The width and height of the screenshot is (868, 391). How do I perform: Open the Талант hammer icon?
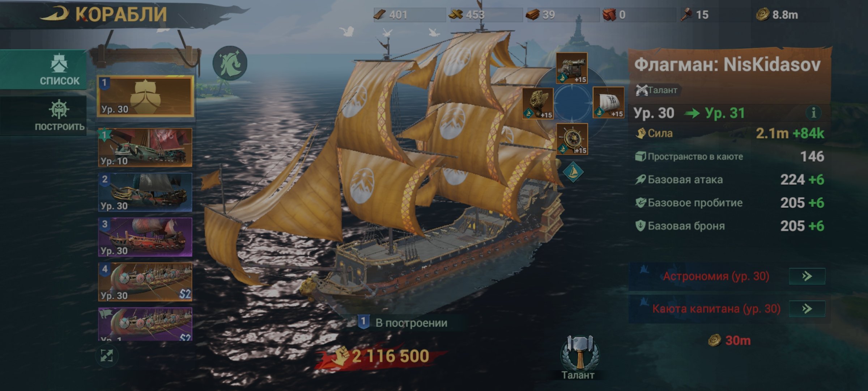click(x=580, y=353)
